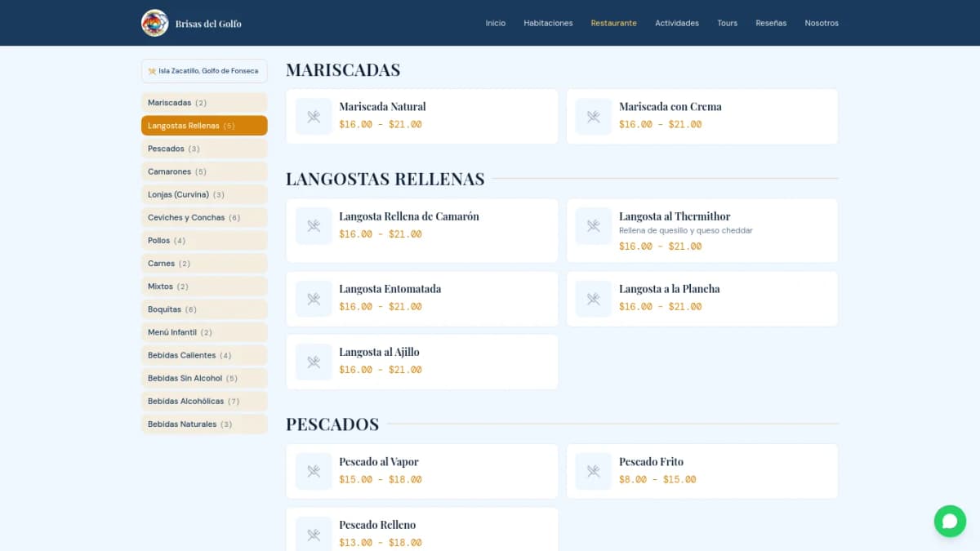Click the Mariscada con Crema title

point(670,107)
